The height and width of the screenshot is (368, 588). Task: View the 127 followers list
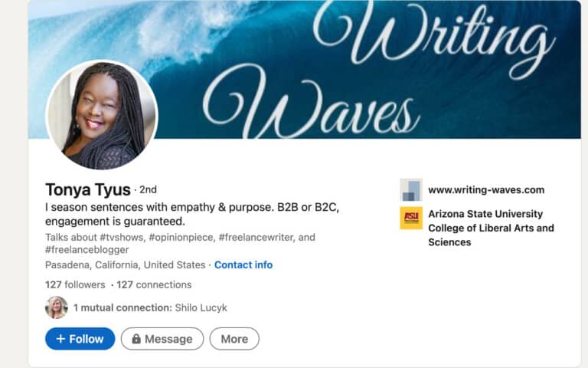(75, 284)
